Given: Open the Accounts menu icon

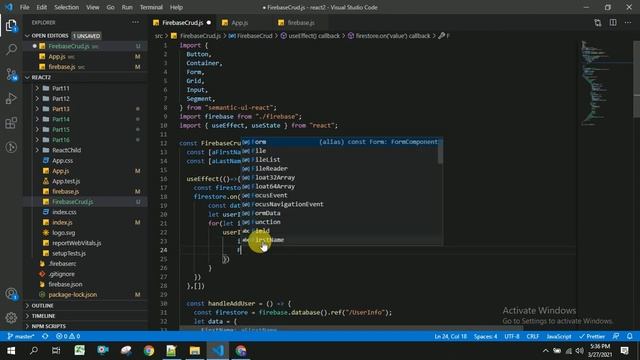Looking at the screenshot, I should (11, 293).
